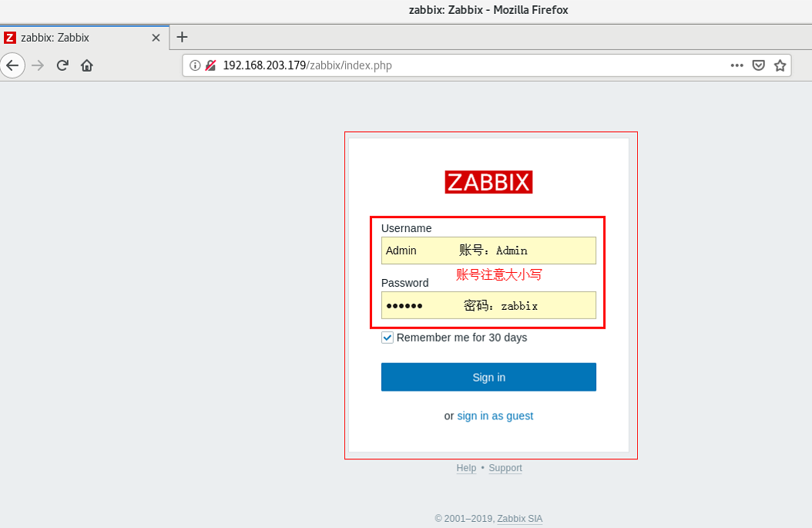Close the zabbix: Zabbix tab
Viewport: 812px width, 528px height.
coord(156,38)
